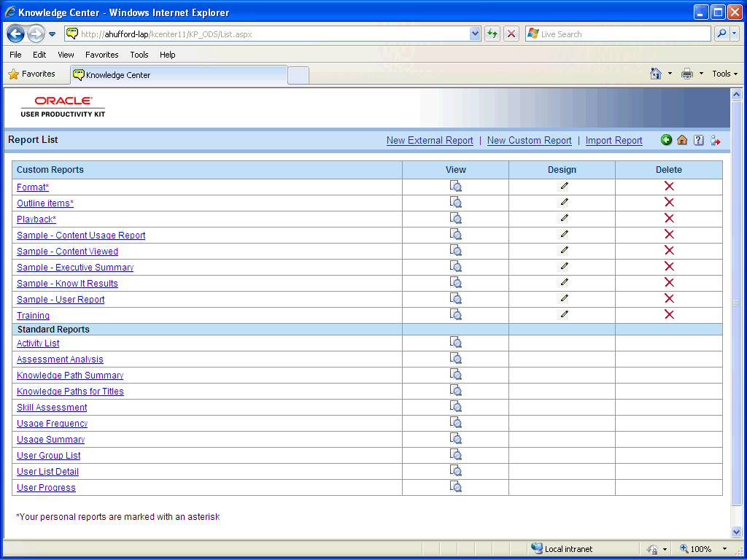
Task: Open the Tools menu in menu bar
Action: click(139, 55)
